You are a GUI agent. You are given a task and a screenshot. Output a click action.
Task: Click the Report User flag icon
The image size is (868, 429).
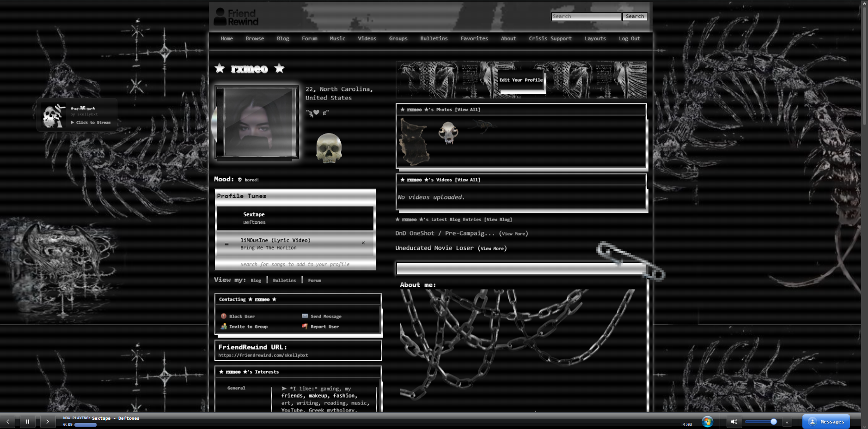pyautogui.click(x=305, y=326)
